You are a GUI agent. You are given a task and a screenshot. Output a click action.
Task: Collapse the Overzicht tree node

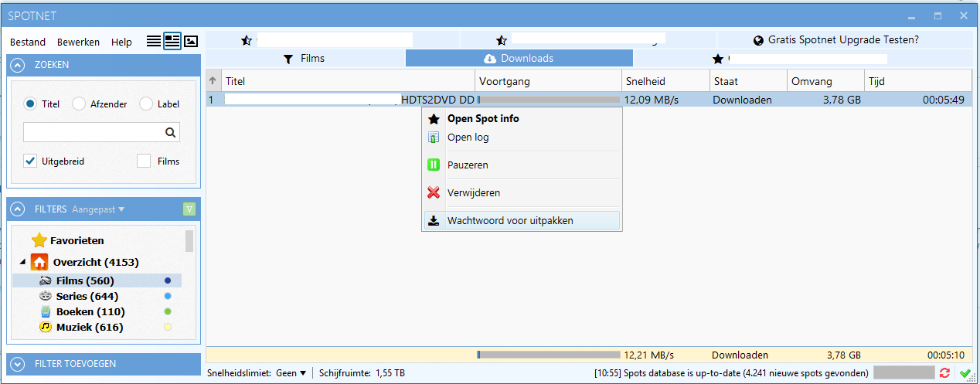point(22,263)
